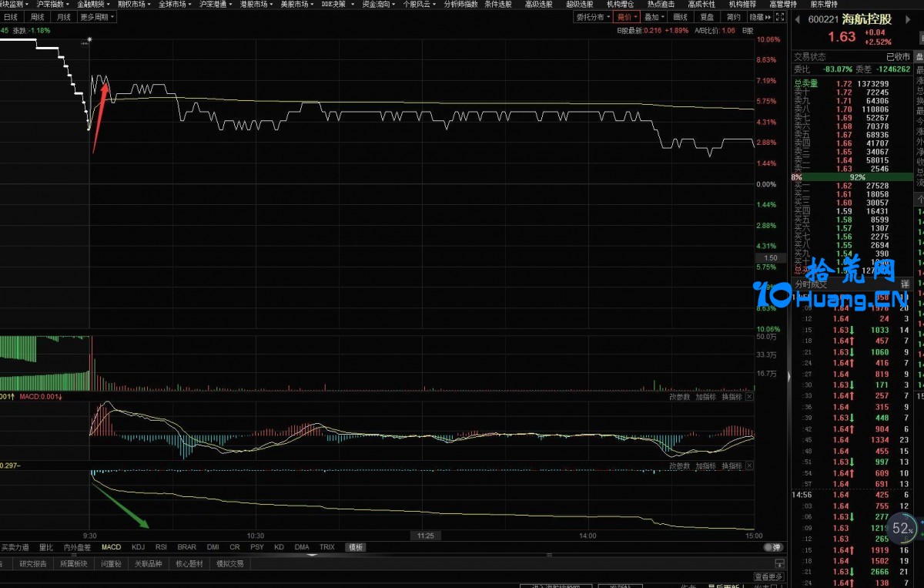Image resolution: width=924 pixels, height=588 pixels.
Task: Open 高管增持 menu item
Action: coord(783,4)
